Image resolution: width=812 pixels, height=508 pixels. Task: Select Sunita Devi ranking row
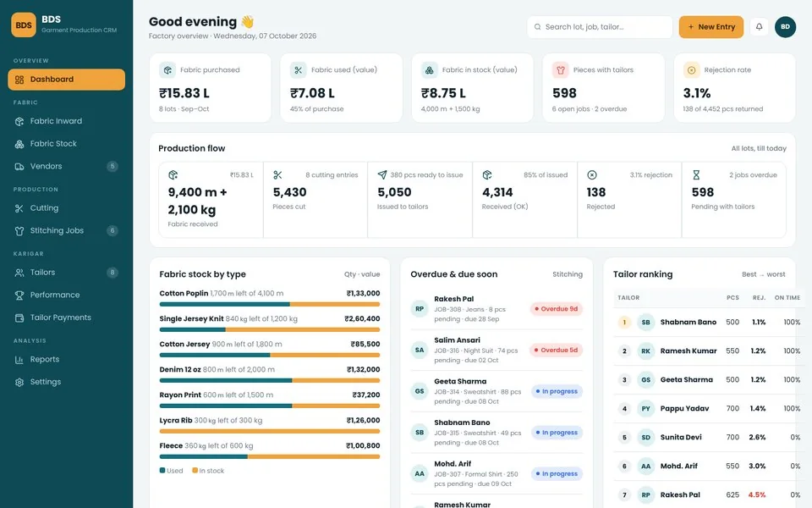pos(709,438)
